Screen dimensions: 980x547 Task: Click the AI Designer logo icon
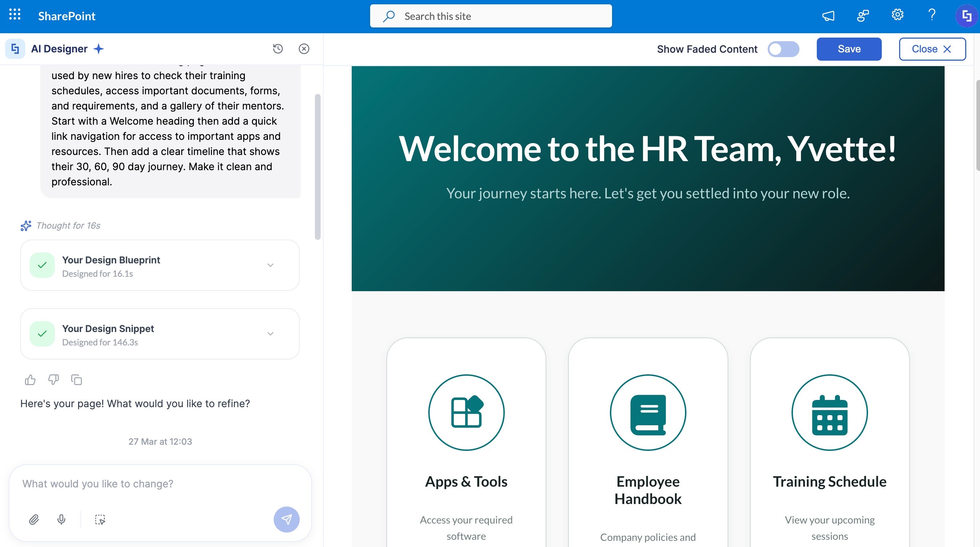15,49
